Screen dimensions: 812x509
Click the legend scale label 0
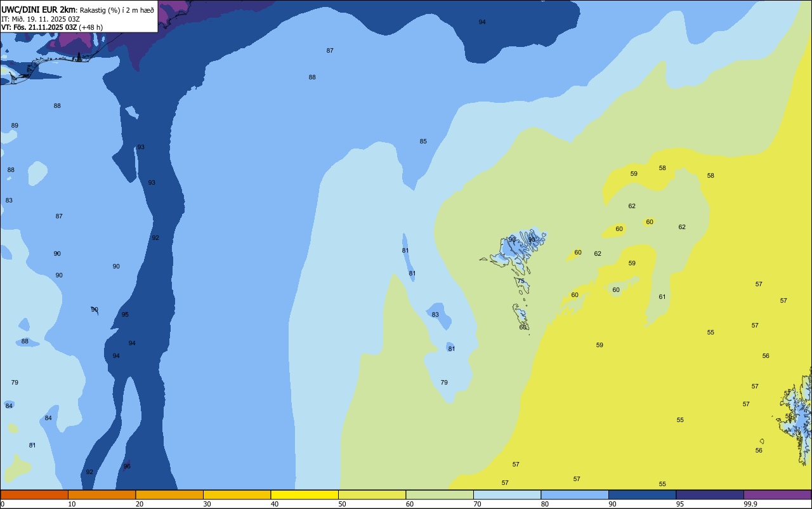(3, 504)
